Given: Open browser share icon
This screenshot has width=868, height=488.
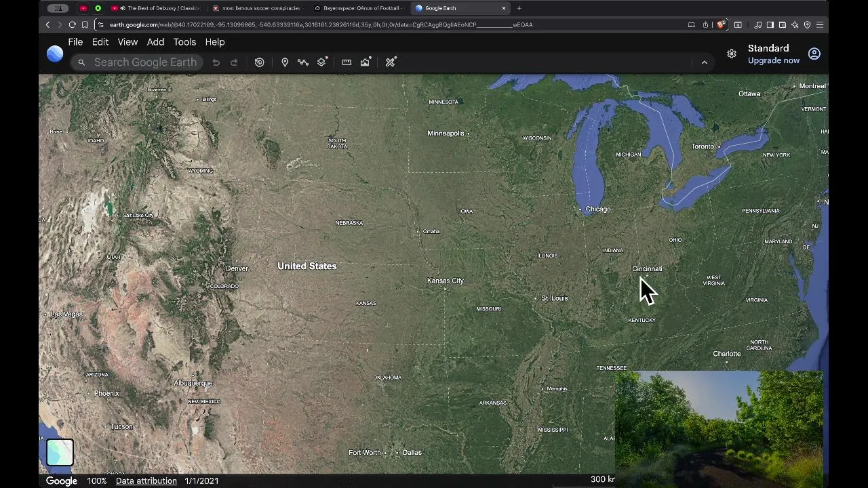Looking at the screenshot, I should pyautogui.click(x=705, y=25).
